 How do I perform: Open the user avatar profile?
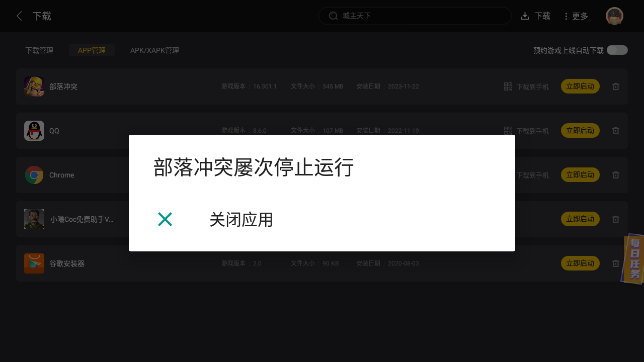[x=614, y=16]
